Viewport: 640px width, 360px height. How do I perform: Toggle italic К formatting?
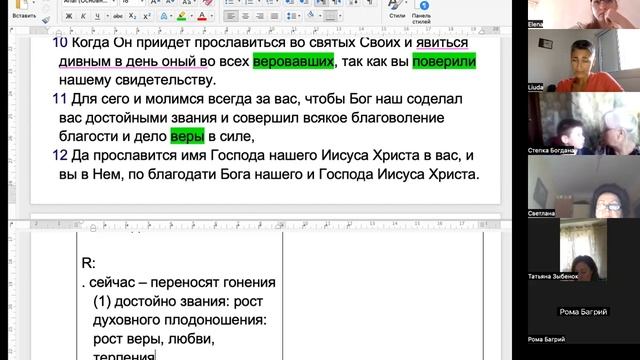coord(83,16)
